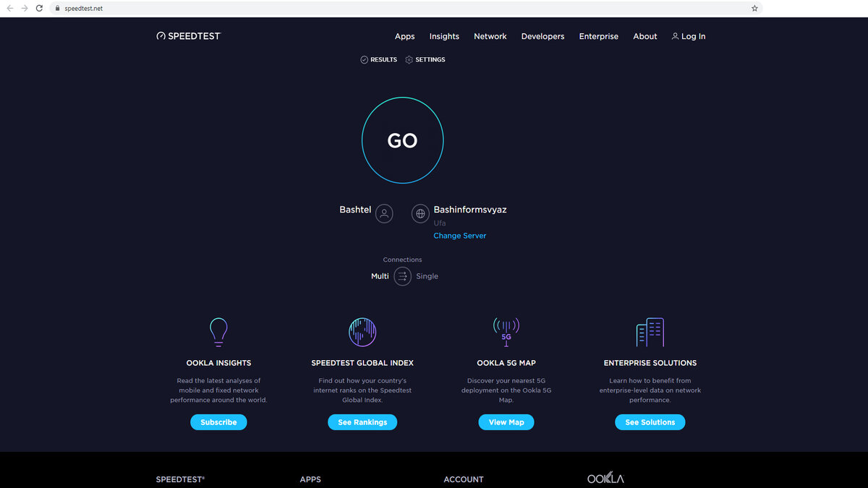Click the Bashtel user profile icon

pos(384,213)
